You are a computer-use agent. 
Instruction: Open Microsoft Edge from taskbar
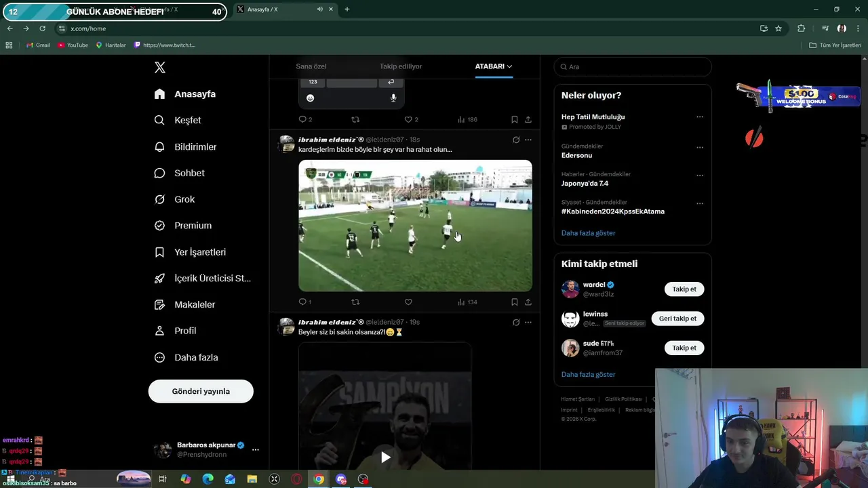pyautogui.click(x=208, y=479)
